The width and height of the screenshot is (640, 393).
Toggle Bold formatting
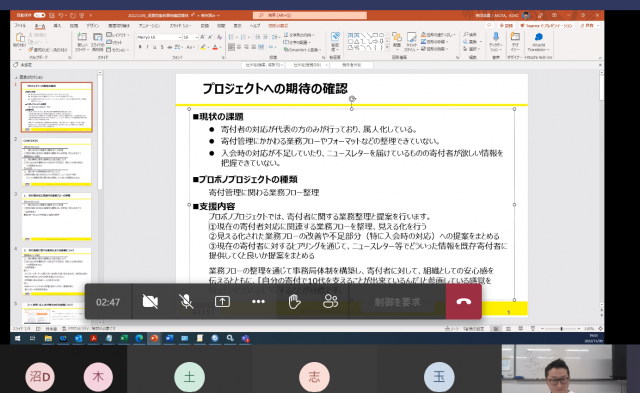click(x=140, y=47)
